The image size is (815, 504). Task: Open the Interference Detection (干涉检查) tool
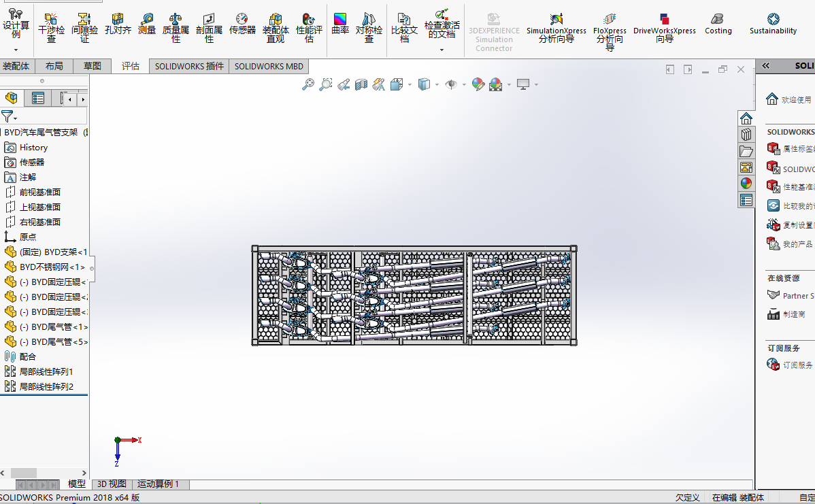tap(51, 27)
